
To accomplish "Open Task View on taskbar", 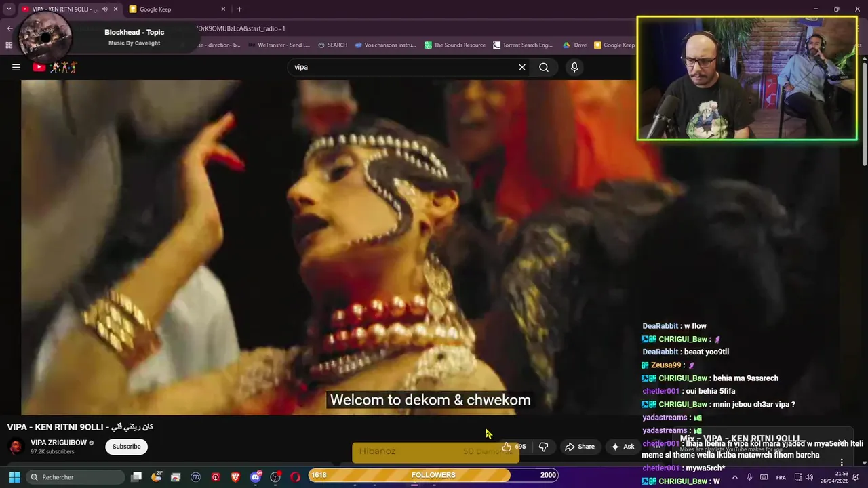I will (136, 477).
